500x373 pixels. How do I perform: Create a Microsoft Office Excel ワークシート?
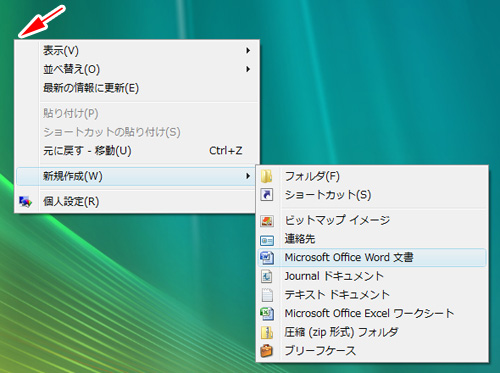(x=372, y=313)
